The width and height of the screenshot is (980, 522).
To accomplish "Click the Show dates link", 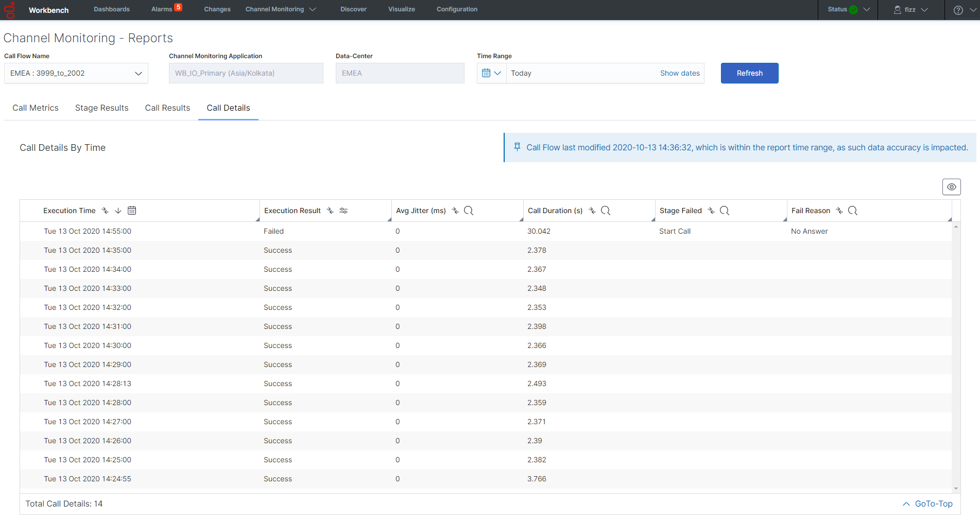I will pyautogui.click(x=680, y=73).
